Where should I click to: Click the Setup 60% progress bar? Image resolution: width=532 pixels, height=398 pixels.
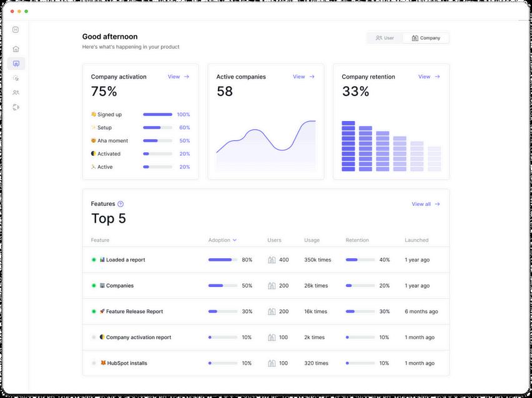click(157, 127)
